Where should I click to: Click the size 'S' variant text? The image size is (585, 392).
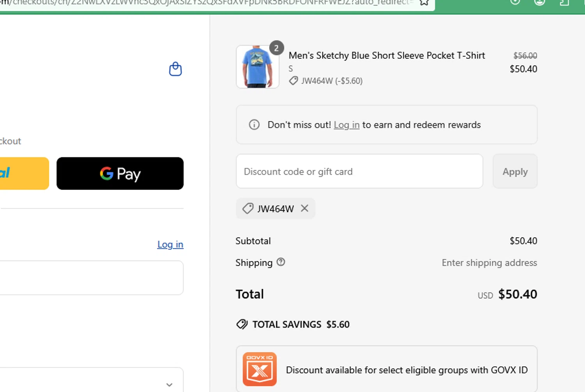[x=291, y=69]
